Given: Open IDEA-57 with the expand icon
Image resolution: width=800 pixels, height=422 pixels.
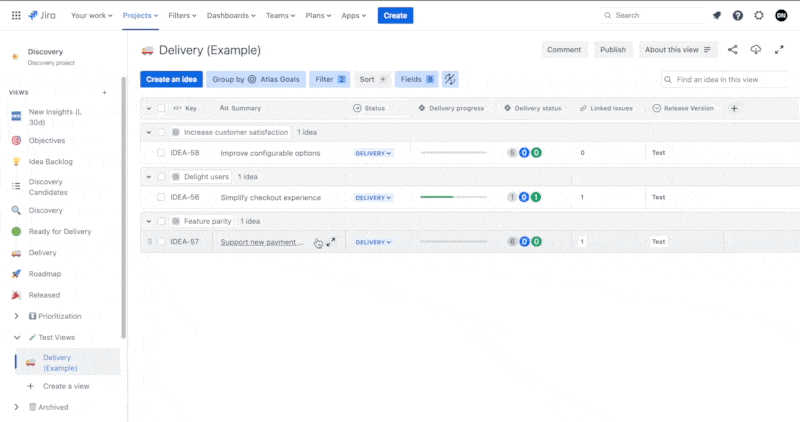Looking at the screenshot, I should (331, 242).
